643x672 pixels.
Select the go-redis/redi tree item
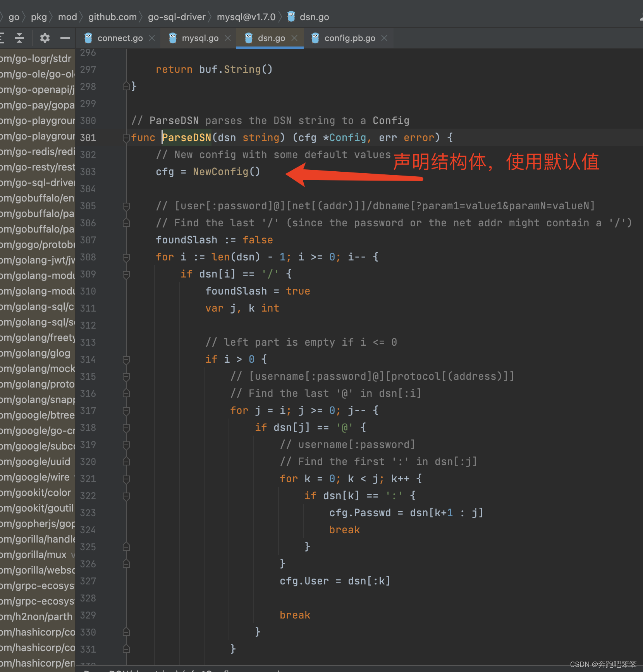coord(37,152)
